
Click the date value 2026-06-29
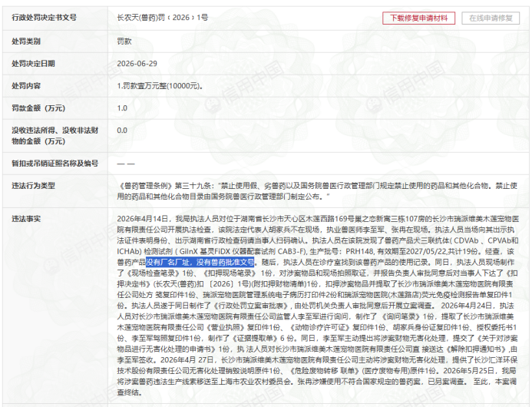pyautogui.click(x=137, y=64)
